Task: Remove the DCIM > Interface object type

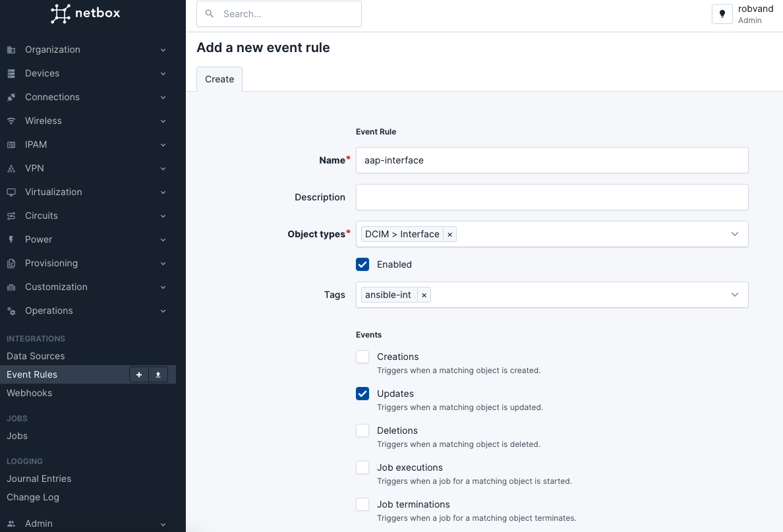Action: [x=450, y=234]
